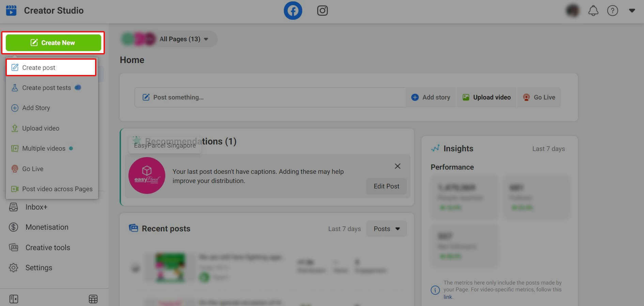Dismiss the captions recommendation card
This screenshot has height=306, width=644.
click(397, 166)
